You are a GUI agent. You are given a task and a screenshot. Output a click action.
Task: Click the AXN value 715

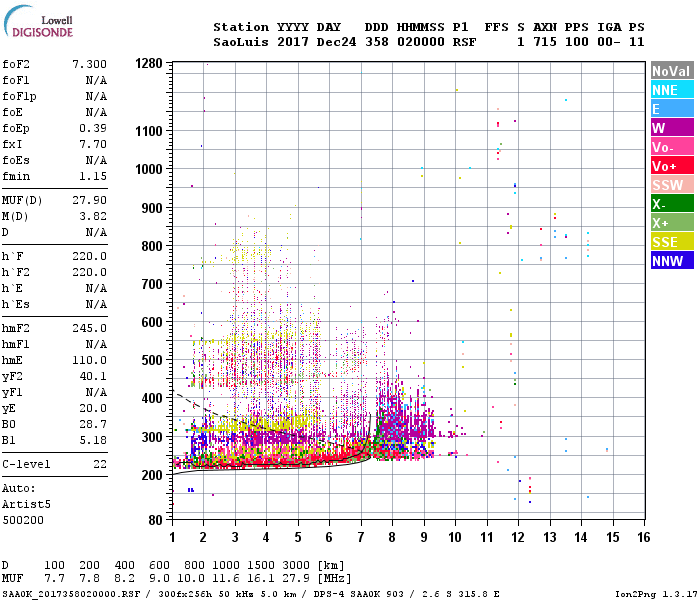pos(545,42)
